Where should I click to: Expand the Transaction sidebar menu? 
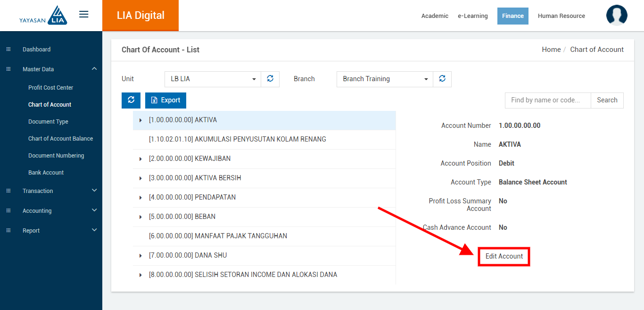[94, 191]
